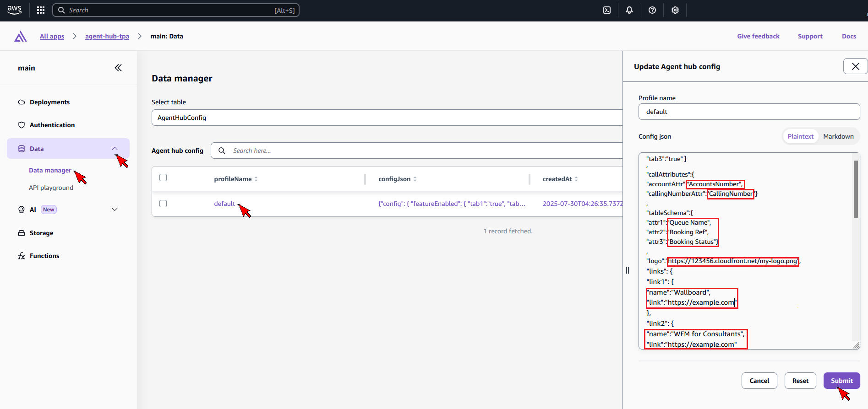Click the AWS logo
This screenshot has width=868, height=409.
[x=15, y=10]
